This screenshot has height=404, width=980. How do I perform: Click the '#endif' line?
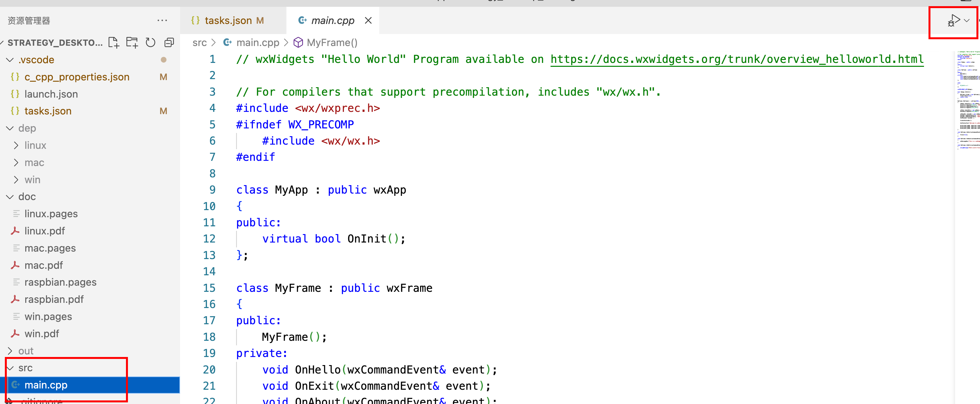coord(255,157)
